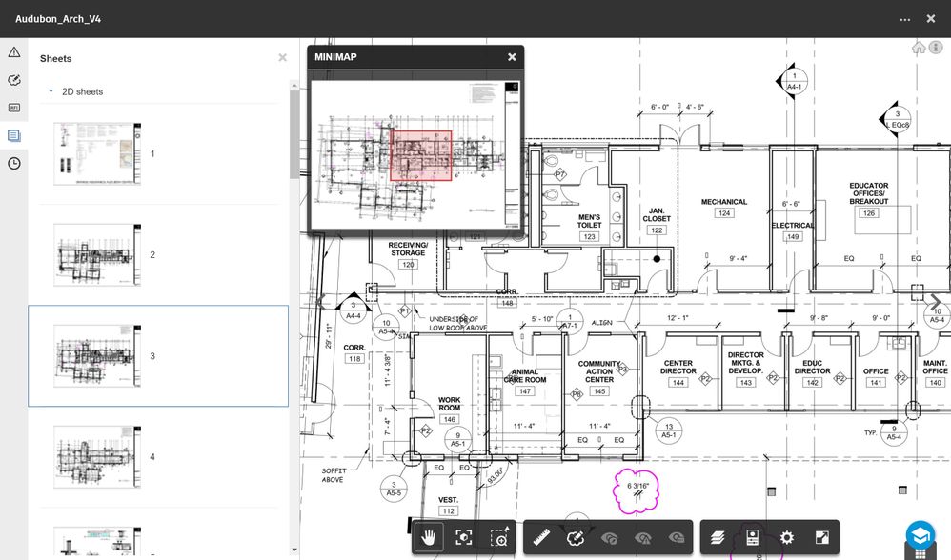
Task: Open the info icon near Home
Action: [936, 48]
